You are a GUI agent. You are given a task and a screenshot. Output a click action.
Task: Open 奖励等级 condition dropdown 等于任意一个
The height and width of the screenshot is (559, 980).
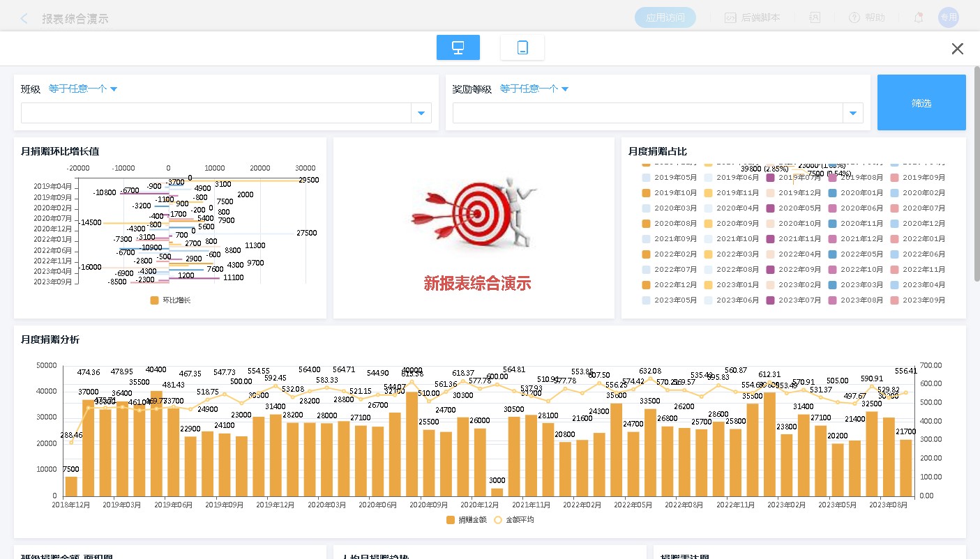tap(534, 89)
